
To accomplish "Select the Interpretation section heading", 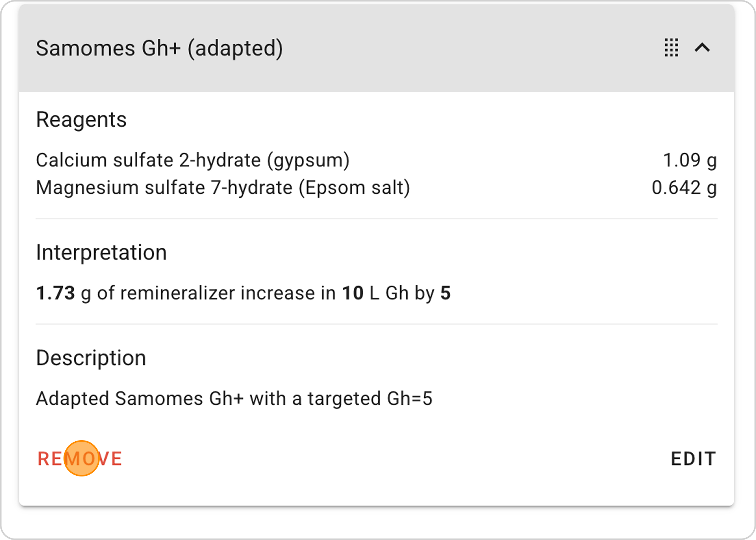I will (x=101, y=252).
